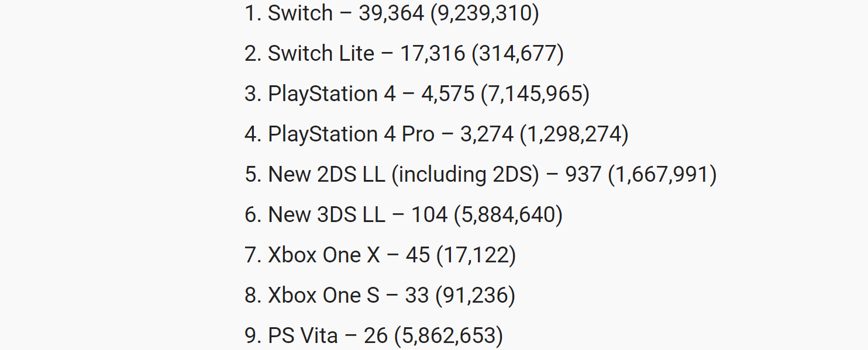Click the weekly figure 17,316
868x350 pixels.
tap(433, 54)
